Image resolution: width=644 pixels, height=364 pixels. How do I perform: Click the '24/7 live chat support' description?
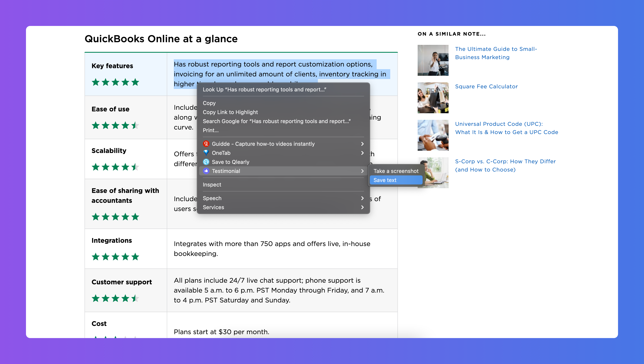tap(279, 290)
